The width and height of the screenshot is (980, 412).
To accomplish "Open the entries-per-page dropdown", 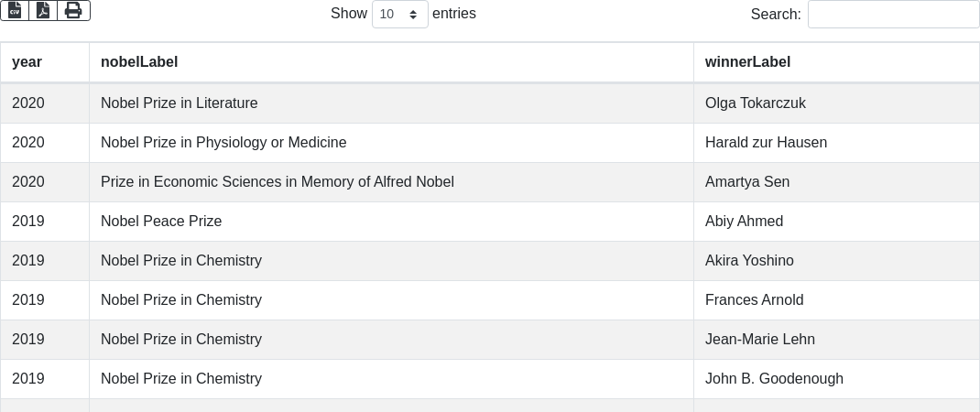I will click(400, 14).
